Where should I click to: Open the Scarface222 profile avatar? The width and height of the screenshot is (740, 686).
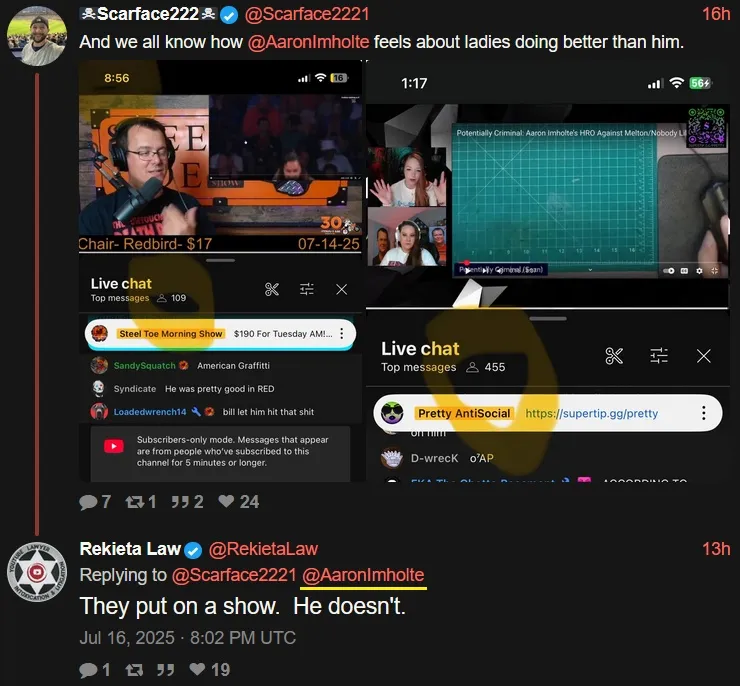coord(37,36)
